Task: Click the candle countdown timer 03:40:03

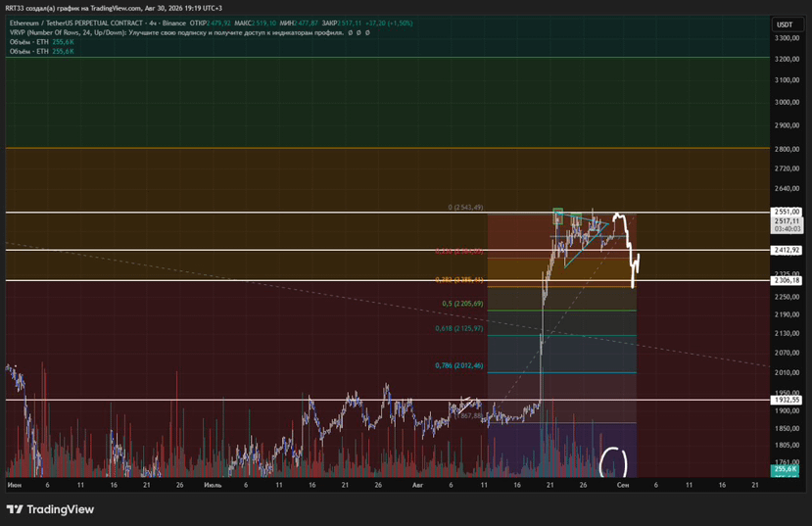Action: [x=788, y=229]
